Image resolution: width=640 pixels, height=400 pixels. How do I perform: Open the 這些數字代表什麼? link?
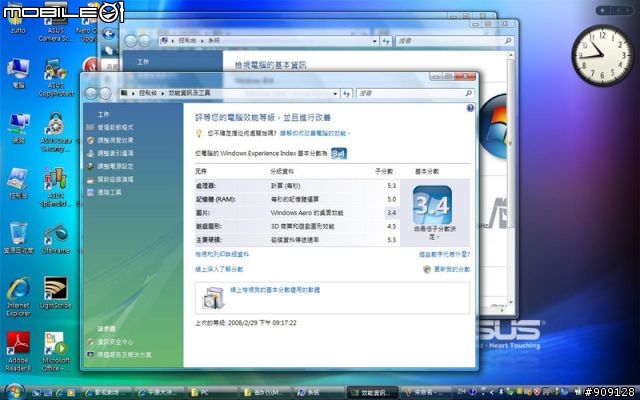click(x=444, y=254)
